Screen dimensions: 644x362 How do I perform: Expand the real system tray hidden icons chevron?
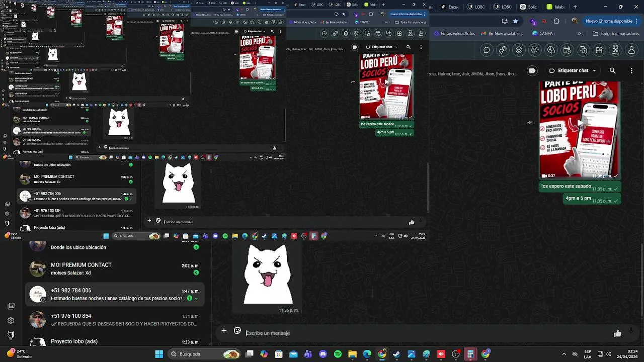(x=564, y=354)
